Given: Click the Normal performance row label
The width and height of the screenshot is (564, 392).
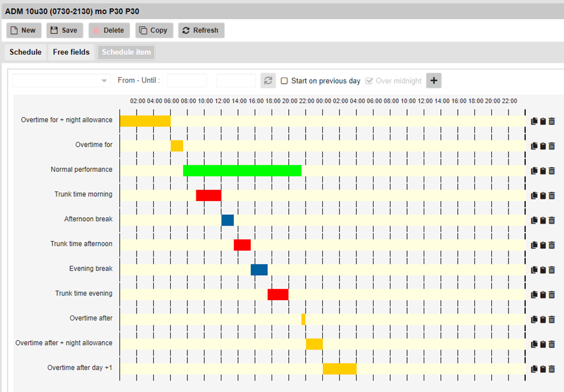Looking at the screenshot, I should click(81, 169).
